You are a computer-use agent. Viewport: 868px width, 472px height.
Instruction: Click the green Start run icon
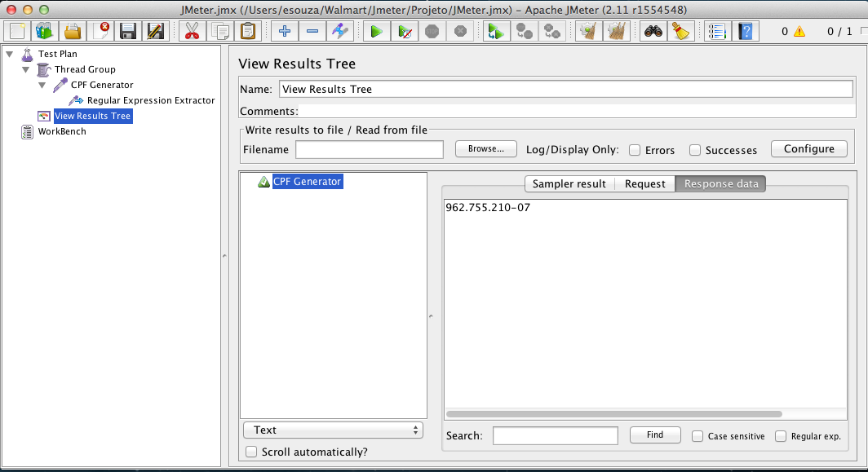(x=376, y=31)
